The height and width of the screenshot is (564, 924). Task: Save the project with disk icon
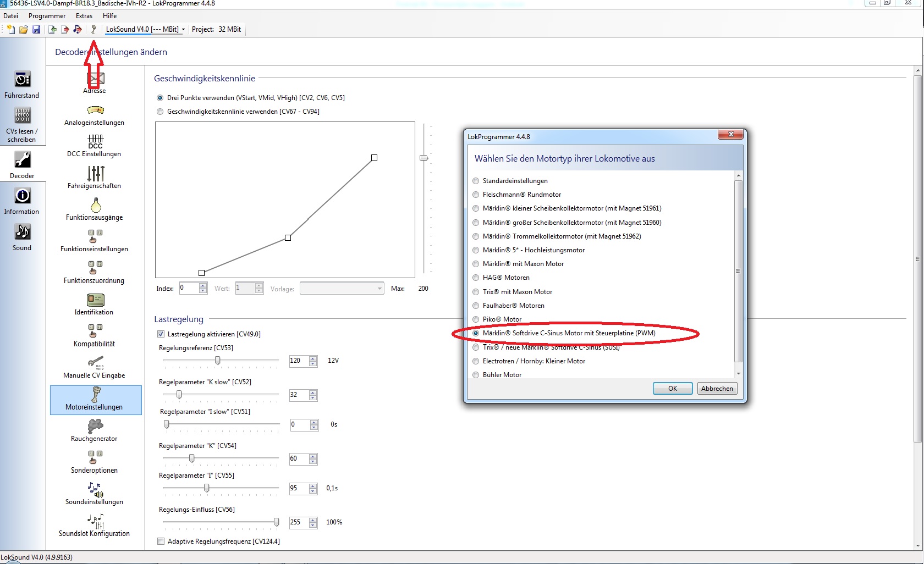click(36, 29)
